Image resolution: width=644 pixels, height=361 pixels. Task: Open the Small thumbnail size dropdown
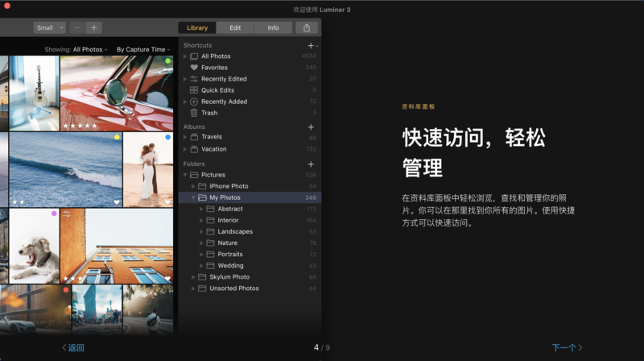point(49,27)
